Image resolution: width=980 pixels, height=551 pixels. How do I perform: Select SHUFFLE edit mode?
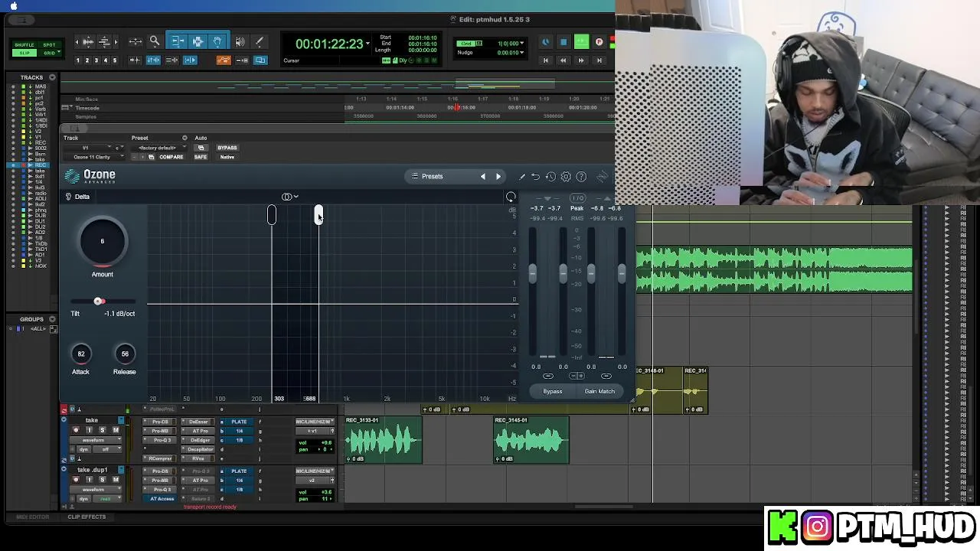24,45
